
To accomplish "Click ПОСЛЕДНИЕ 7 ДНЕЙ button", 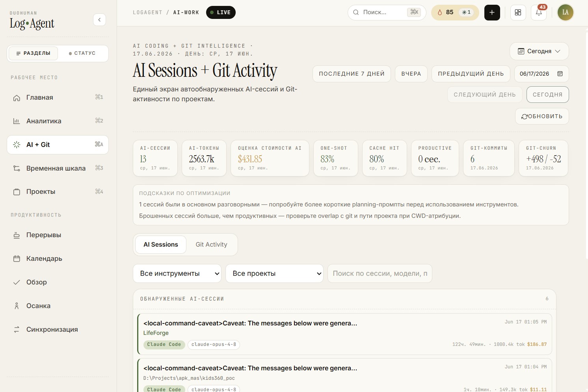I will tap(352, 74).
